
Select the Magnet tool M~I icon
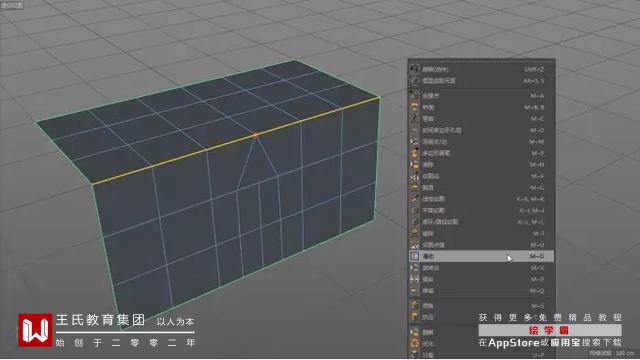[415, 233]
